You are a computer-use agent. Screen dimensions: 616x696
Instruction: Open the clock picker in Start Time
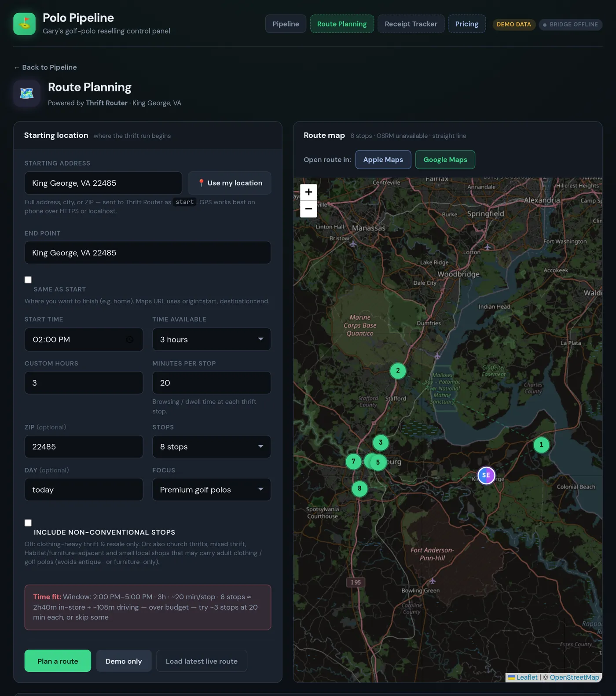point(130,339)
